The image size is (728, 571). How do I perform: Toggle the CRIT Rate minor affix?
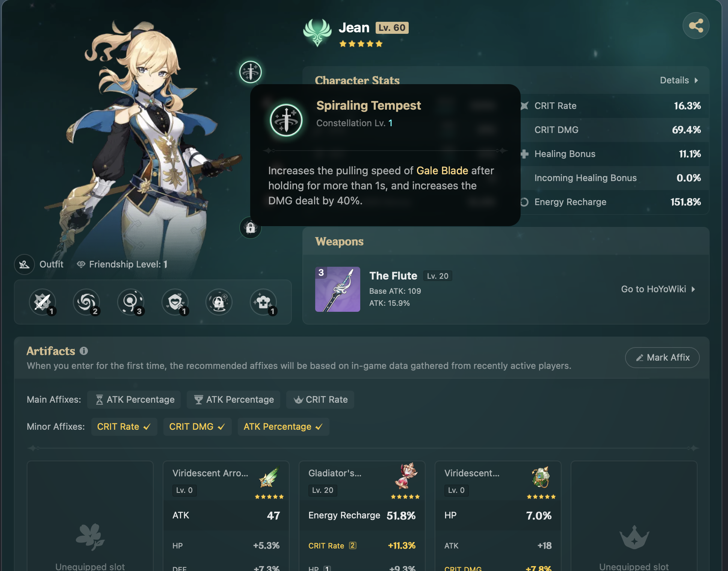(124, 427)
